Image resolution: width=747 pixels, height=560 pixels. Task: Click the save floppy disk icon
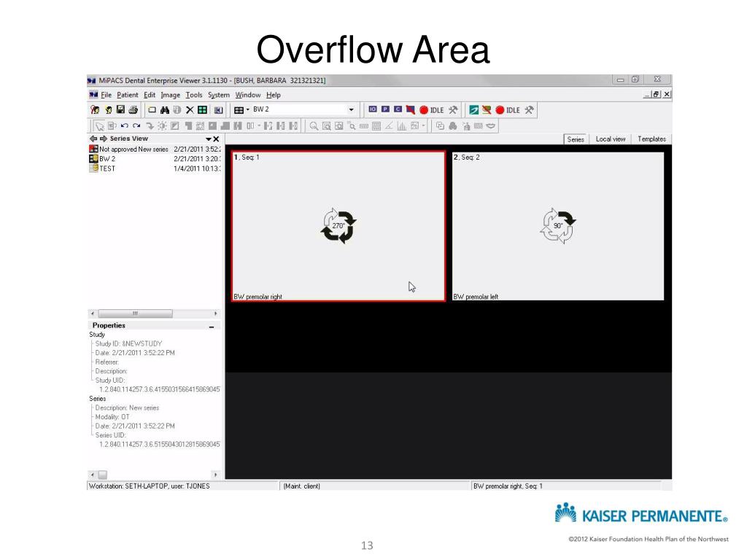pyautogui.click(x=120, y=110)
